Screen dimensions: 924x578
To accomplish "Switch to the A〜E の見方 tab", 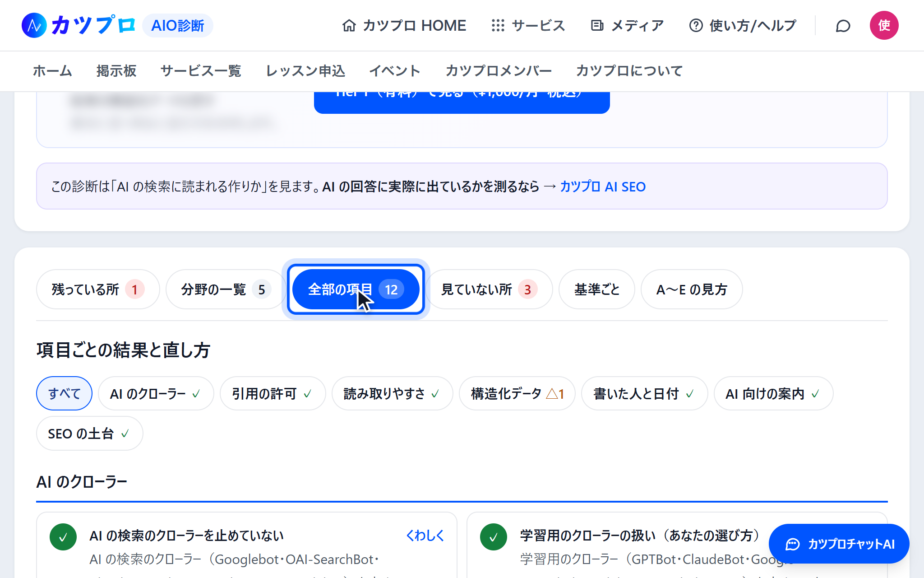I will 692,289.
